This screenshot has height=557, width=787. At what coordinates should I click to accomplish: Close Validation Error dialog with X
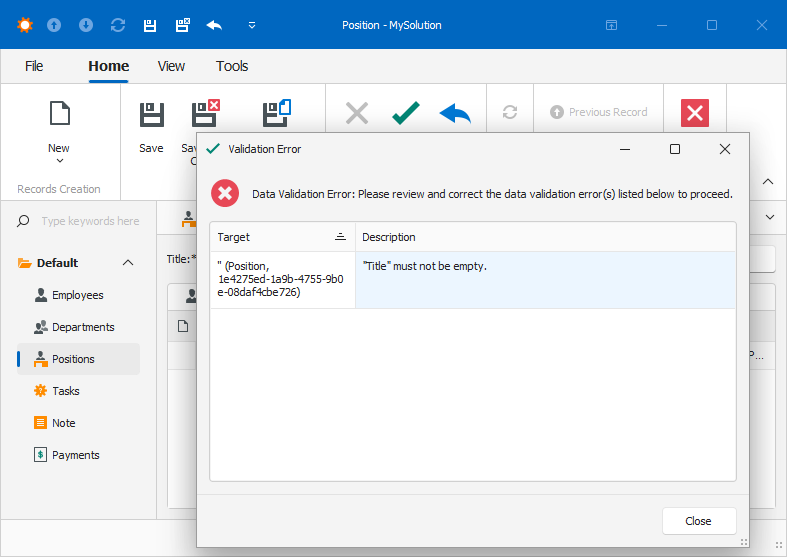pos(725,149)
